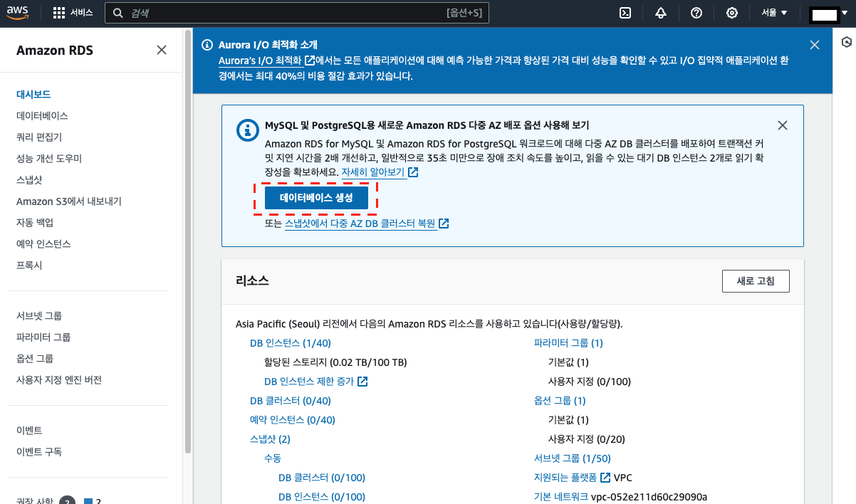Open 파라미터 그룹 in the sidebar
856x504 pixels.
coord(43,337)
